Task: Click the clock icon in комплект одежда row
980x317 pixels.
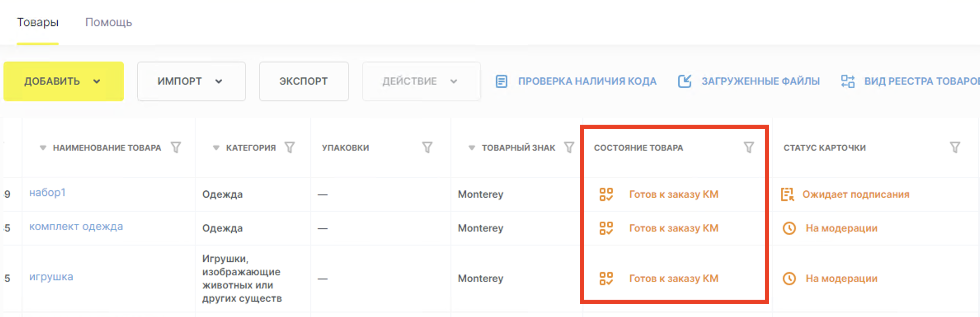Action: coord(789,228)
